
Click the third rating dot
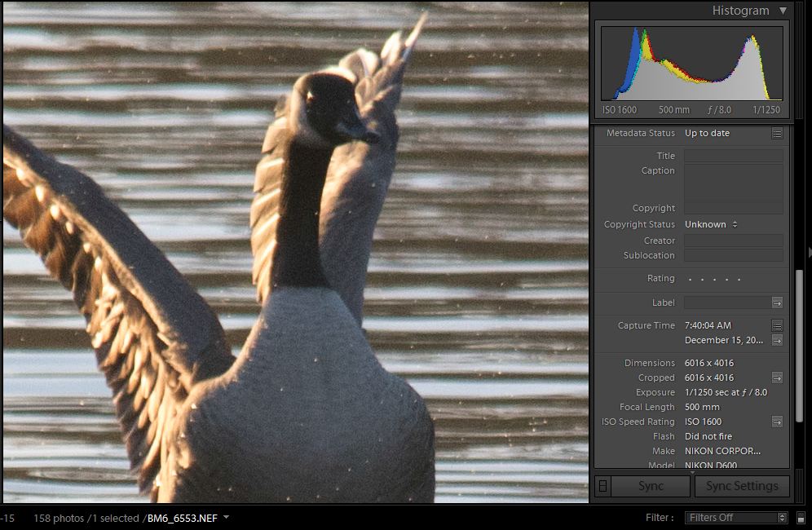[715, 280]
